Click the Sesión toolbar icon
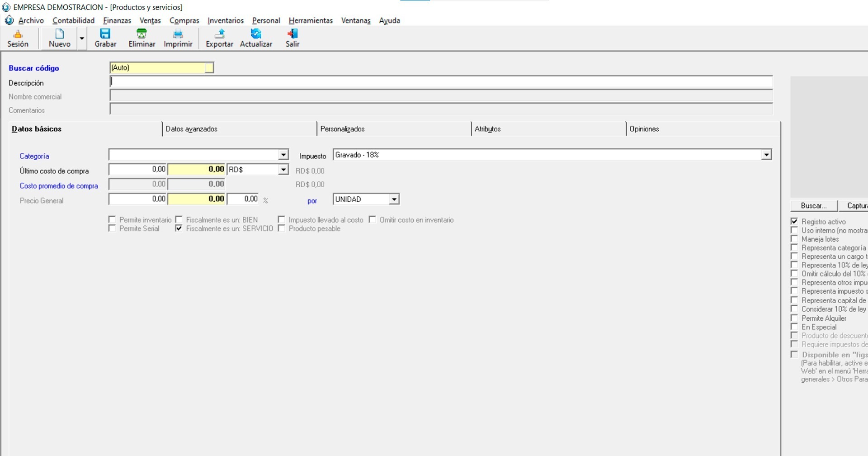 click(x=18, y=34)
